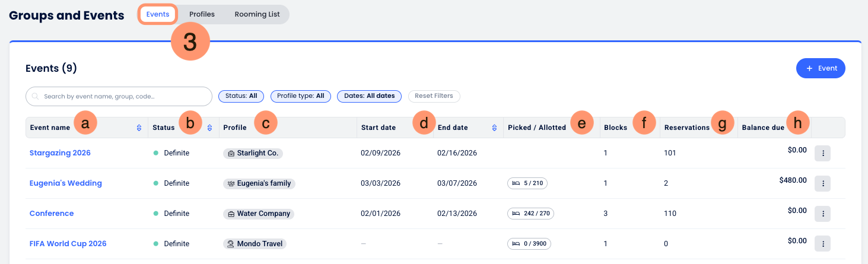Open three-dot menu for FIFA World Cup row
Viewport: 868px width, 264px height.
[822, 244]
